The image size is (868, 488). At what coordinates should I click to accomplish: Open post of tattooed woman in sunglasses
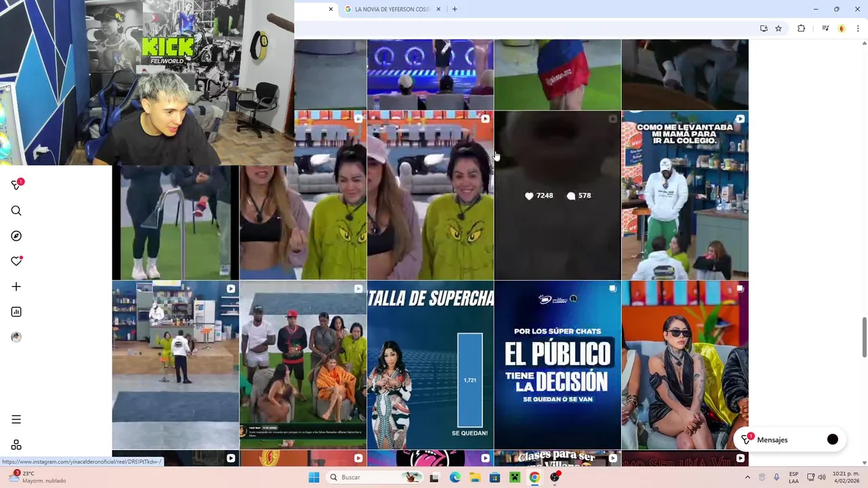tap(685, 365)
